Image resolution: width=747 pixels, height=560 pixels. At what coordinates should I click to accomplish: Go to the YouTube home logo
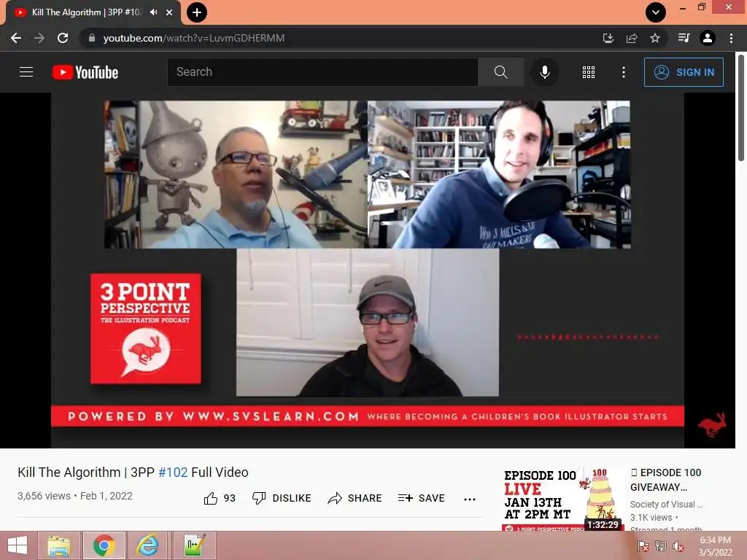pos(85,72)
